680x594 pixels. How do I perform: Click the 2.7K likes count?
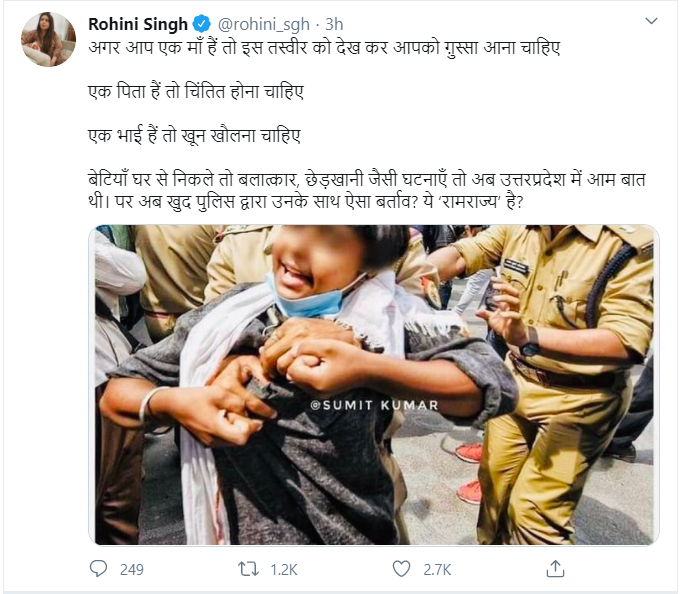(438, 570)
